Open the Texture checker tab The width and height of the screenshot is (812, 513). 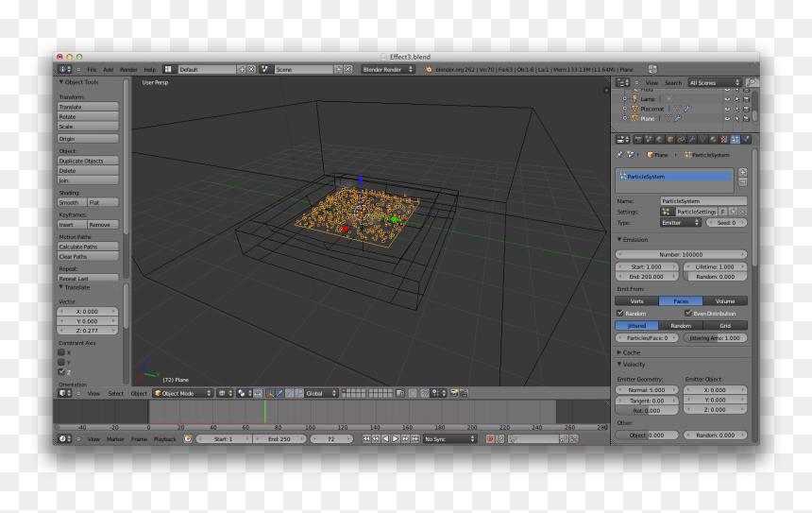(x=724, y=140)
